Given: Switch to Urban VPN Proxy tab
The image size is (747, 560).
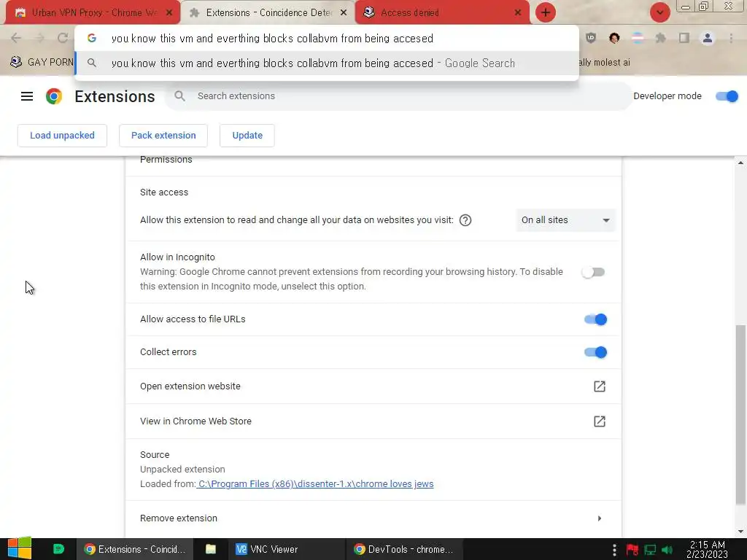Looking at the screenshot, I should pyautogui.click(x=93, y=12).
